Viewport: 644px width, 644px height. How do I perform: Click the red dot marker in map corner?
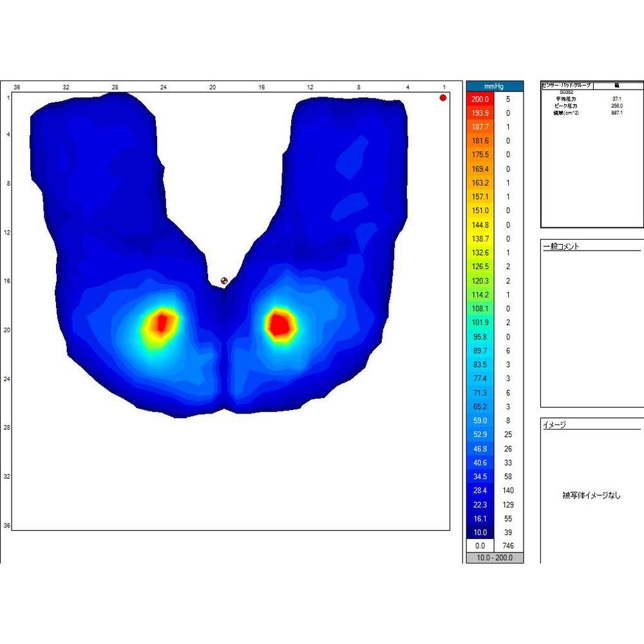[443, 98]
